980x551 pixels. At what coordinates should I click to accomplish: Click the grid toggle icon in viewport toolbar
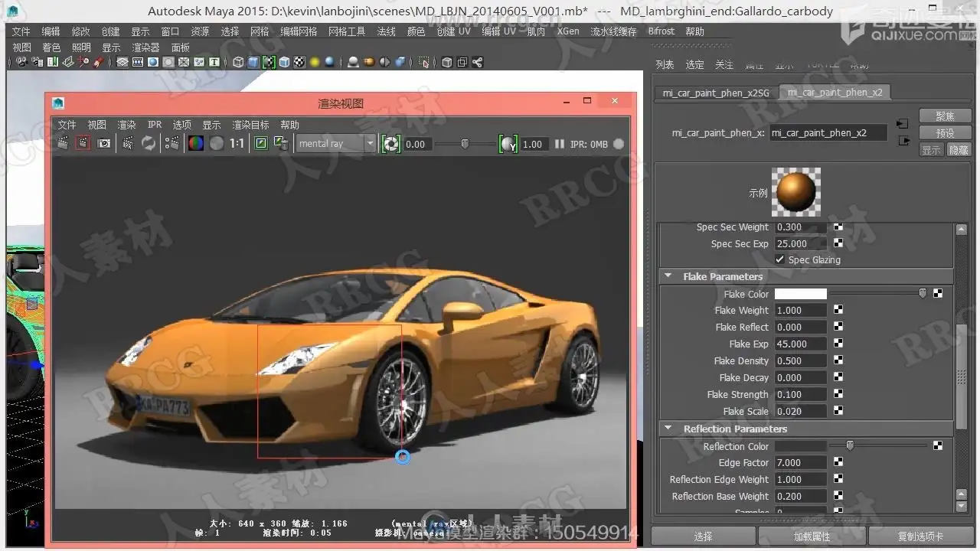122,62
